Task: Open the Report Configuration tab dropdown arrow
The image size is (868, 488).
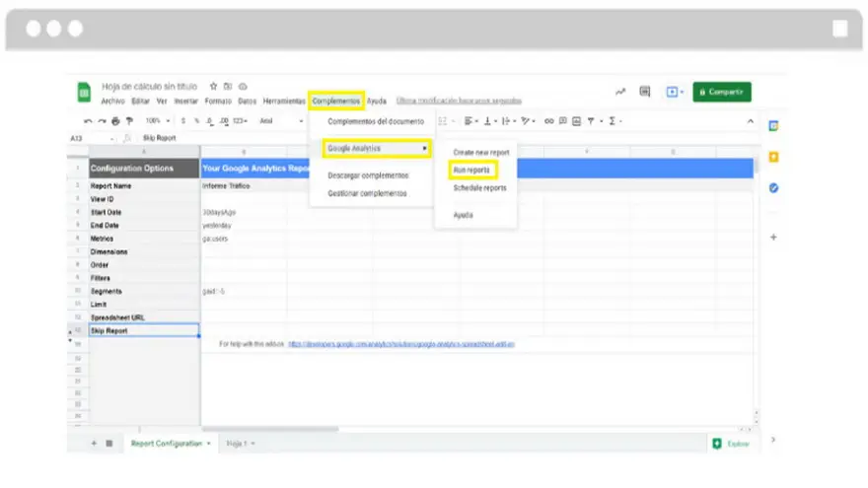Action: tap(209, 444)
